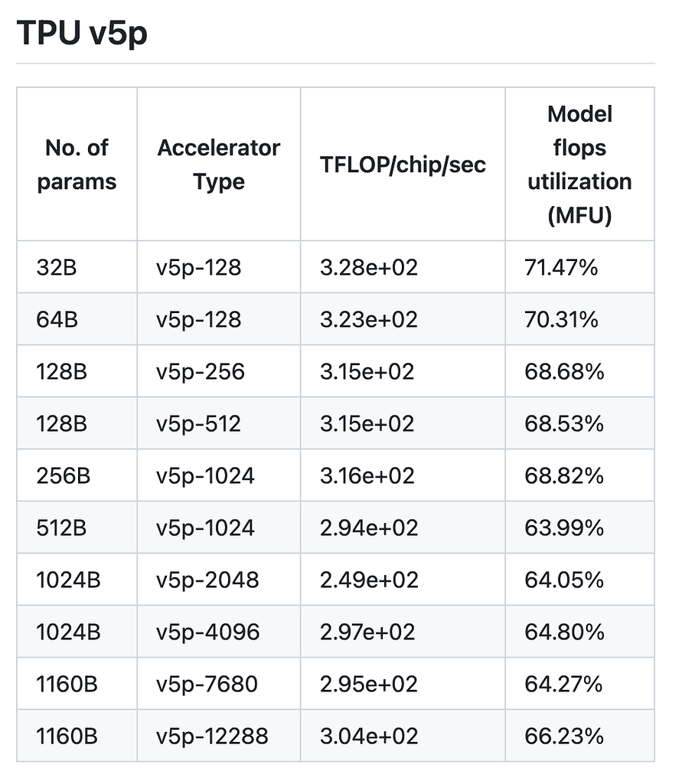Click the v5p-12288 accelerator cell
The width and height of the screenshot is (682, 784).
(x=212, y=736)
